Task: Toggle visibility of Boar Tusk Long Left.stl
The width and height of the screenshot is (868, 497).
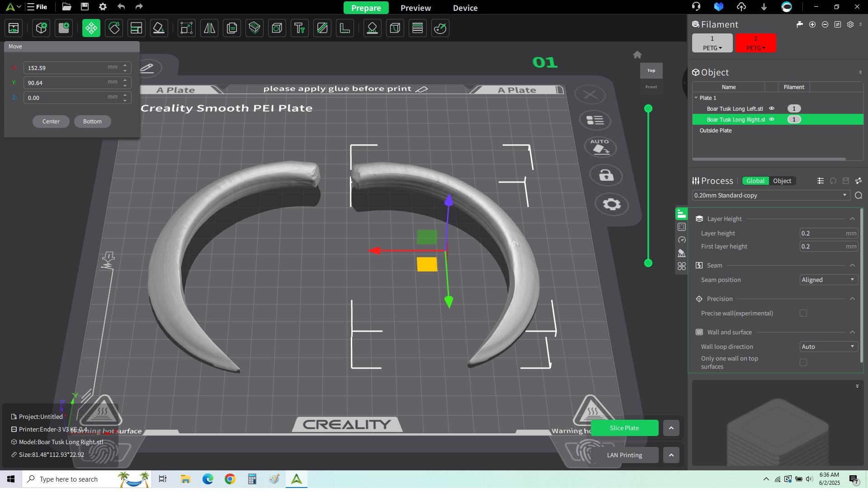Action: [772, 108]
